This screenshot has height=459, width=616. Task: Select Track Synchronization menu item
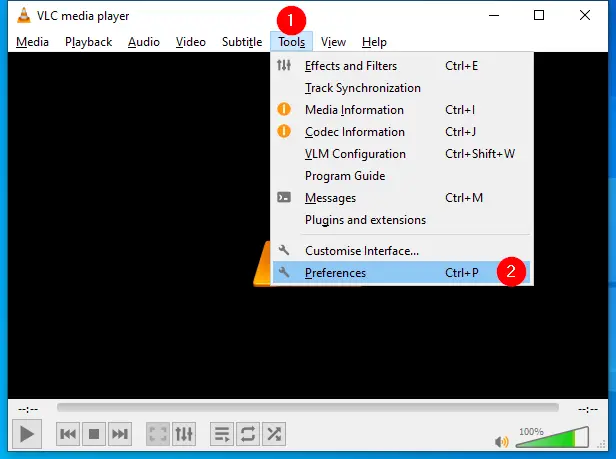pyautogui.click(x=402, y=88)
